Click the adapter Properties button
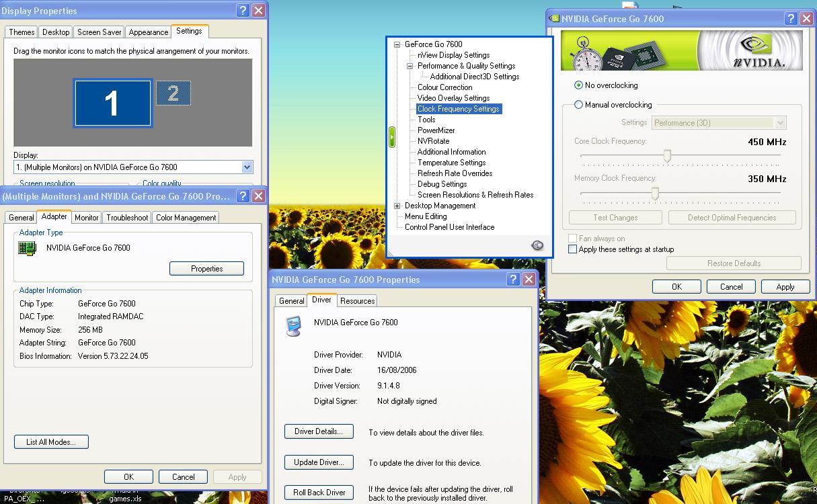Viewport: 817px width, 504px height. [x=206, y=269]
